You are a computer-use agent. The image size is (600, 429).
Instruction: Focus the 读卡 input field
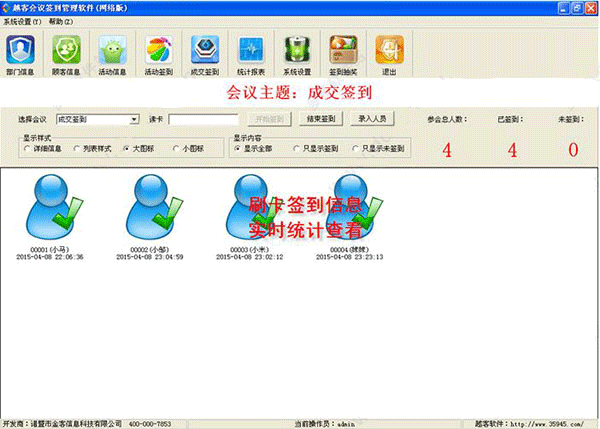click(203, 119)
